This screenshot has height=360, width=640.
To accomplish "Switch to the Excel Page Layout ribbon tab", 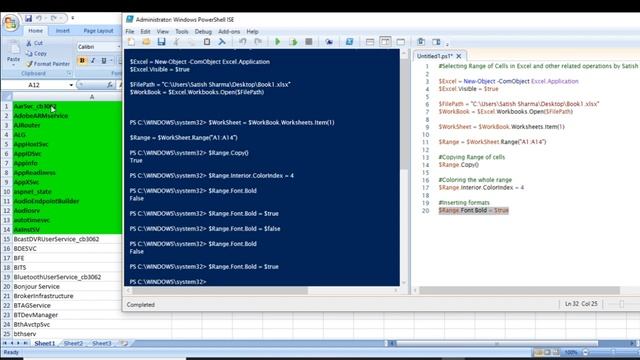I will coord(98,31).
